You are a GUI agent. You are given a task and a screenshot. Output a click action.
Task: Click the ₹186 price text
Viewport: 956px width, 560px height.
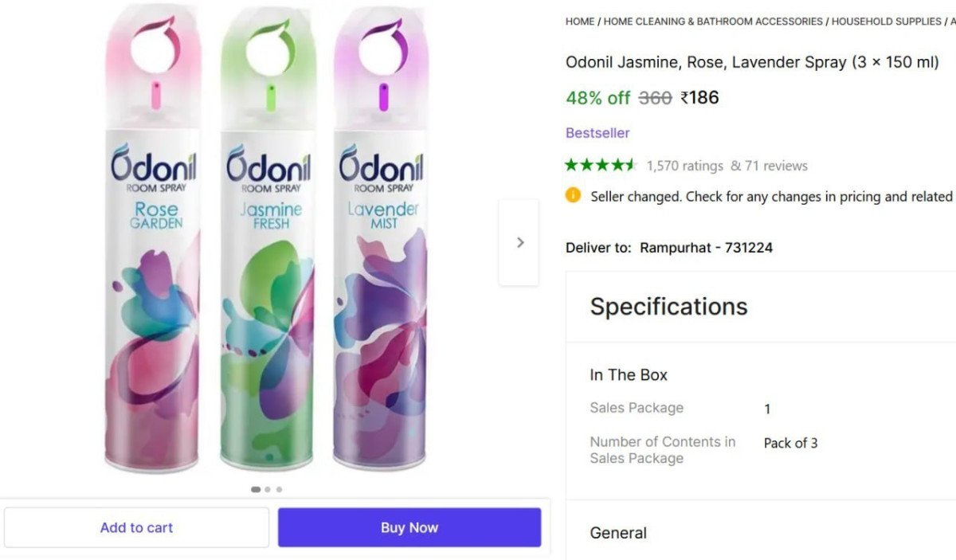[x=700, y=98]
